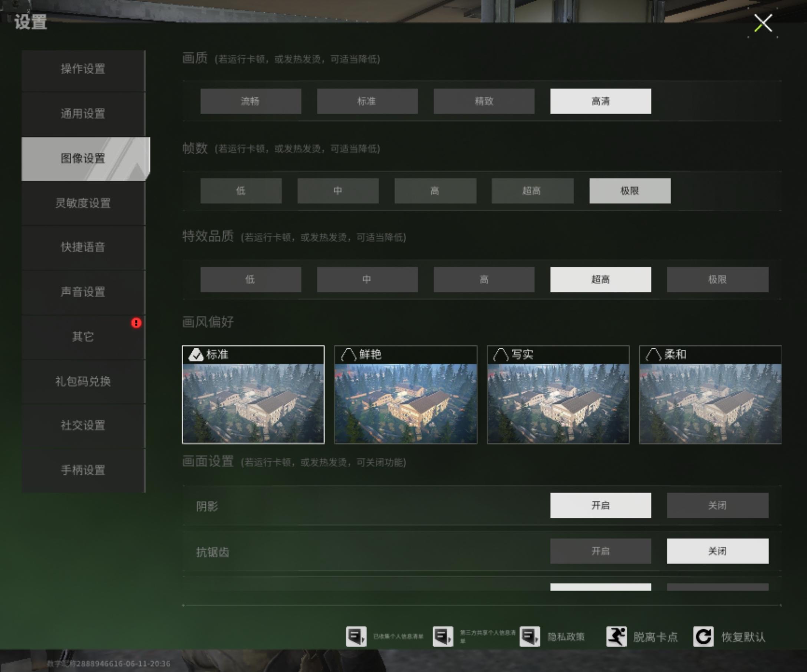Turn off 阴影 shadows with 关闭
The width and height of the screenshot is (807, 672).
[718, 505]
